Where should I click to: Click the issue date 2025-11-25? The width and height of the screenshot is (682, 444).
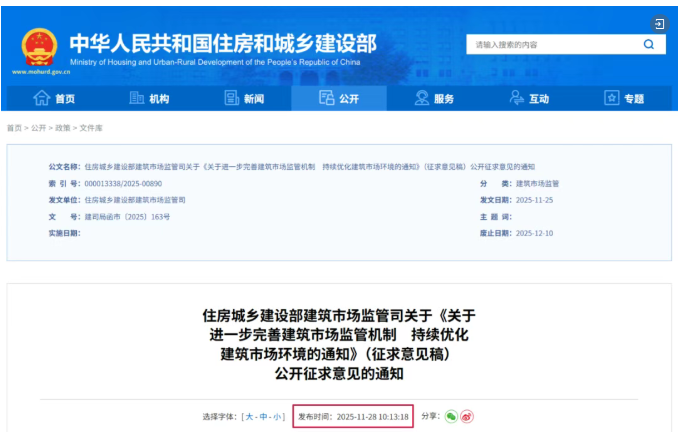click(535, 200)
